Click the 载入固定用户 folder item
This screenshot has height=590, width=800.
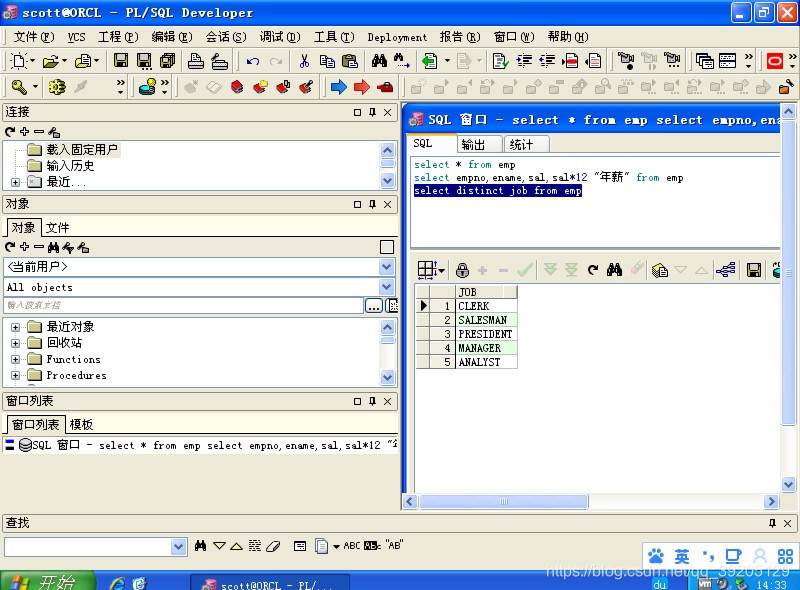74,150
